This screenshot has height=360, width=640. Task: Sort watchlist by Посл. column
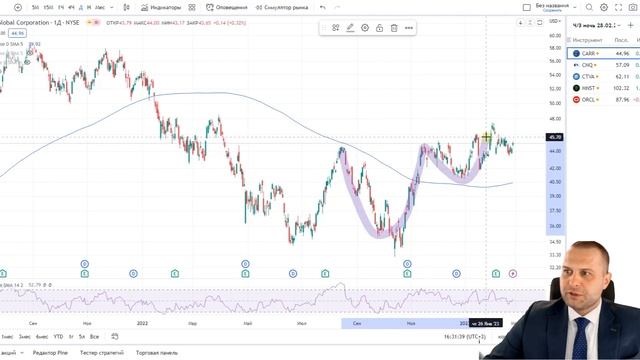pos(621,40)
